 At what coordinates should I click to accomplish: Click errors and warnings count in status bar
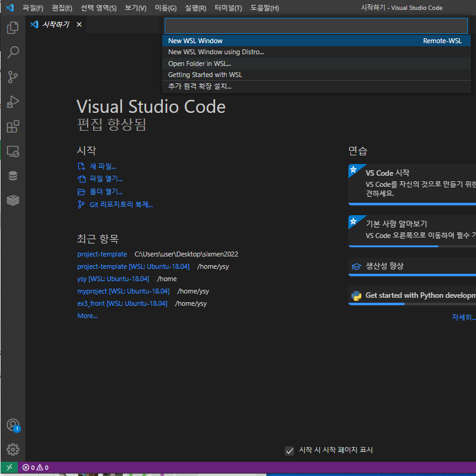[x=36, y=467]
